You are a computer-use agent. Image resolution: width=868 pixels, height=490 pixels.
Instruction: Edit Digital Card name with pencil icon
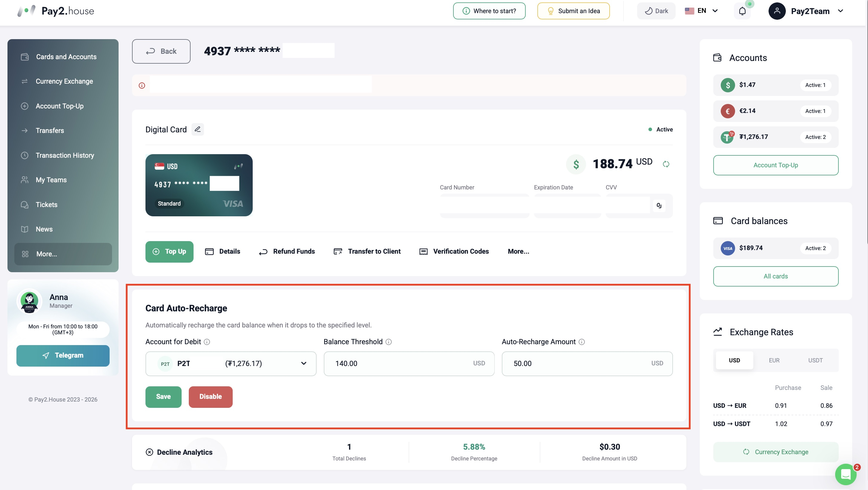tap(197, 129)
